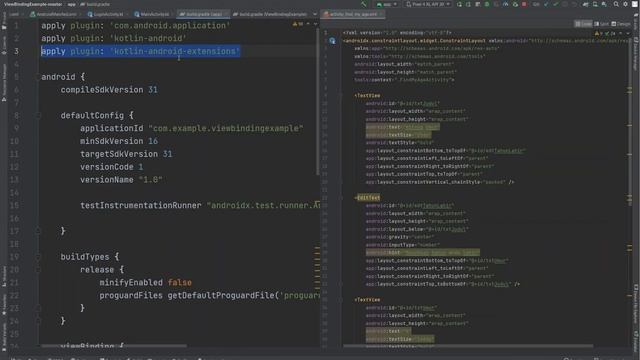Viewport: 640px width, 360px height.
Task: Click the minifyEnabled false line
Action: pos(145,282)
